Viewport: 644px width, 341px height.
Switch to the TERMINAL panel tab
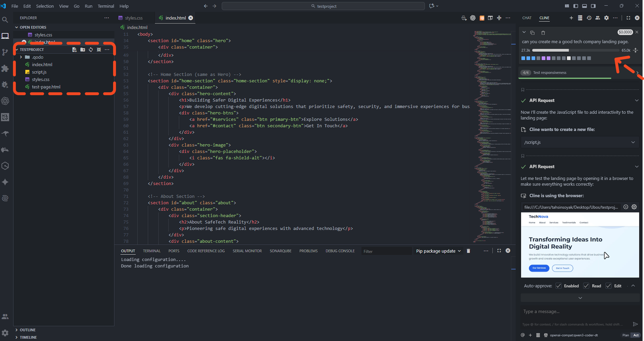pos(152,251)
